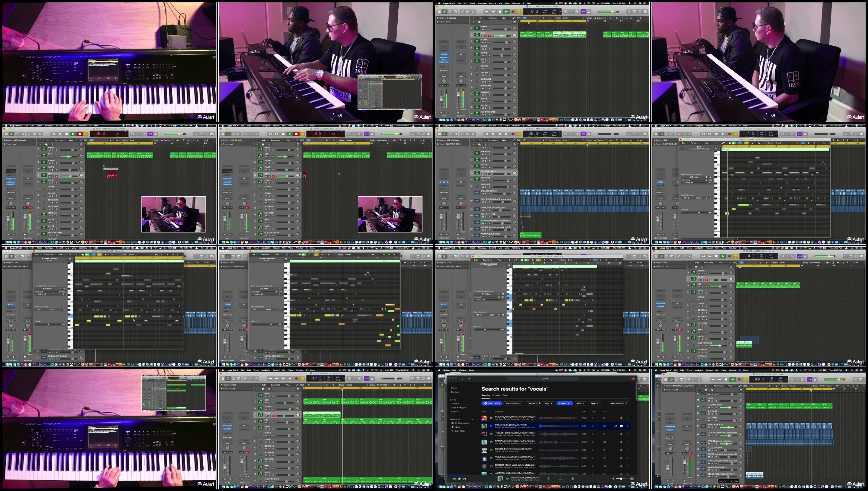Viewport: 868px width, 491px height.
Task: Toggle the Your Library filter in Splice
Action: coord(492,403)
